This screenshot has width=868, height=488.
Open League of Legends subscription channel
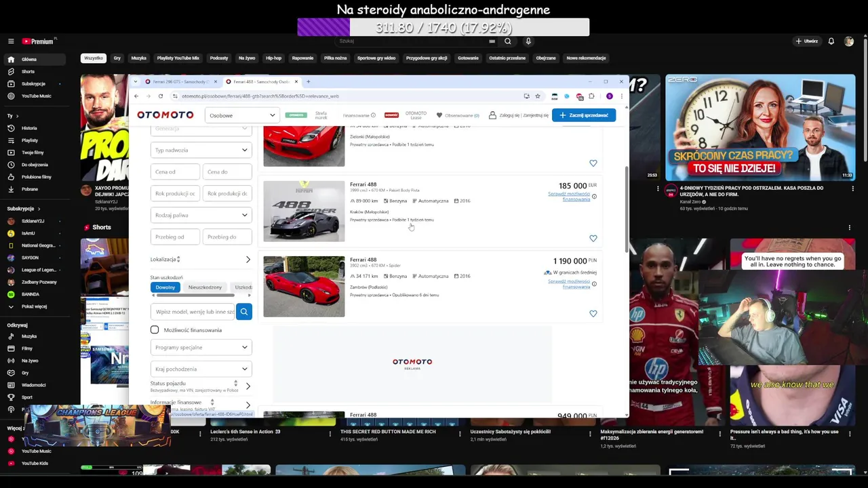[34, 270]
